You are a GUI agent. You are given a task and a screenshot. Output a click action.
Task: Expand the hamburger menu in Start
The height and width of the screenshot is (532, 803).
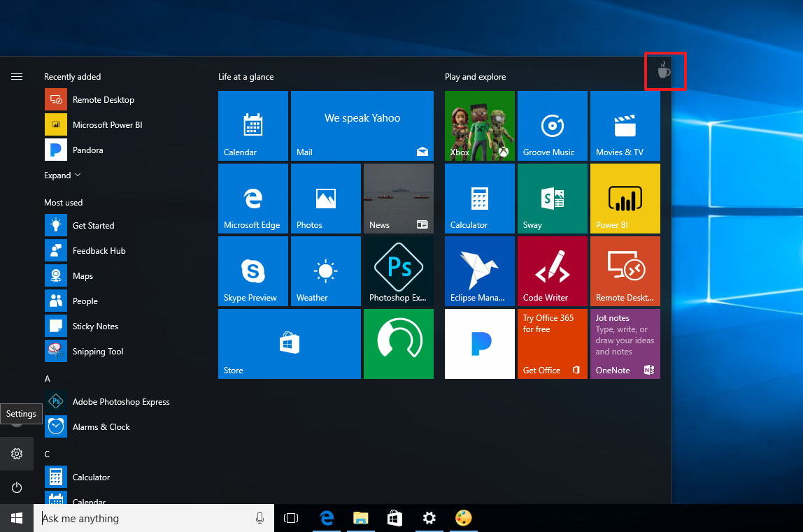point(16,77)
